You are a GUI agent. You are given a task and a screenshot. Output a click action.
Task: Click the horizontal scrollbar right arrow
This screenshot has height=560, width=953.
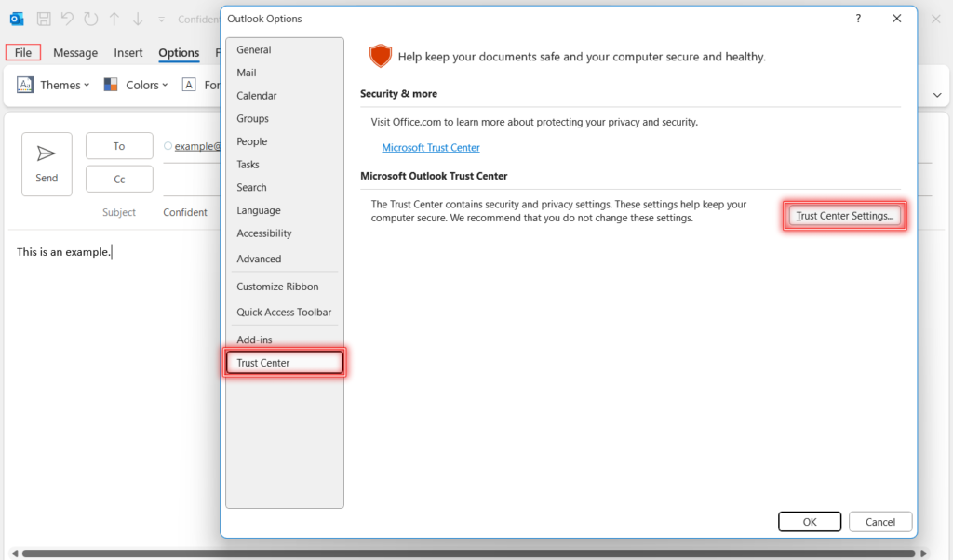click(923, 553)
